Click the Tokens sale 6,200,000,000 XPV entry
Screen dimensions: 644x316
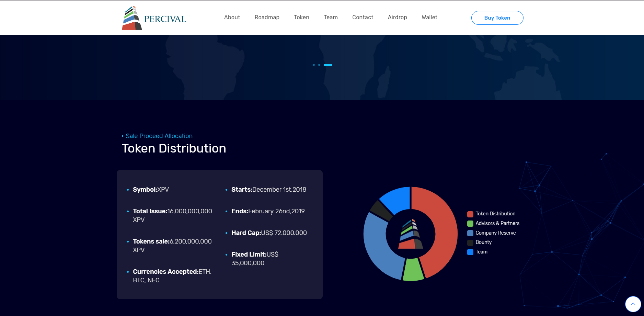coord(172,246)
